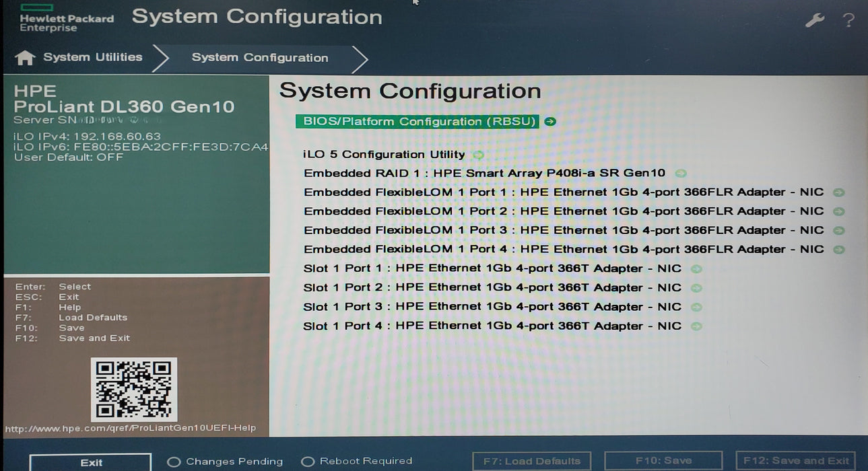The height and width of the screenshot is (471, 868).
Task: Click arrow icon for Embedded FlexibleLOM 1 Port 3
Action: coord(838,231)
